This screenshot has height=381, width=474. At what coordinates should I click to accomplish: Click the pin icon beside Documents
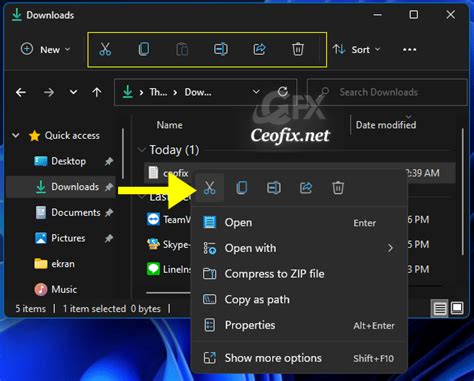point(109,213)
